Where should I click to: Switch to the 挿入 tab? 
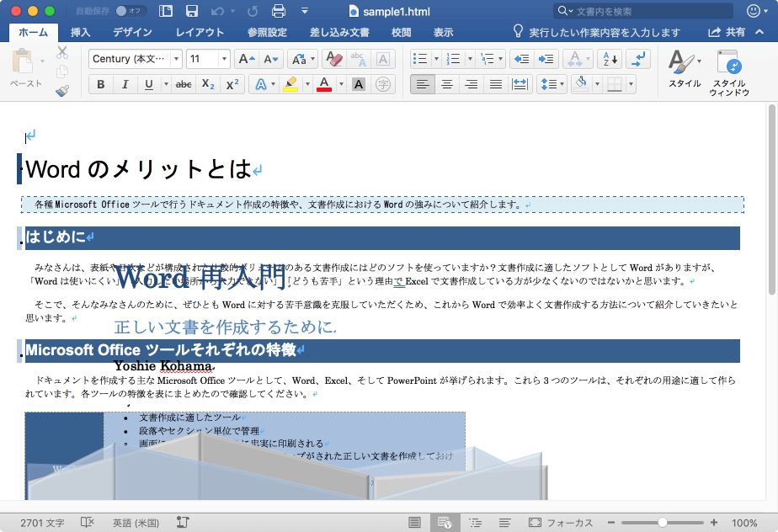[x=81, y=32]
